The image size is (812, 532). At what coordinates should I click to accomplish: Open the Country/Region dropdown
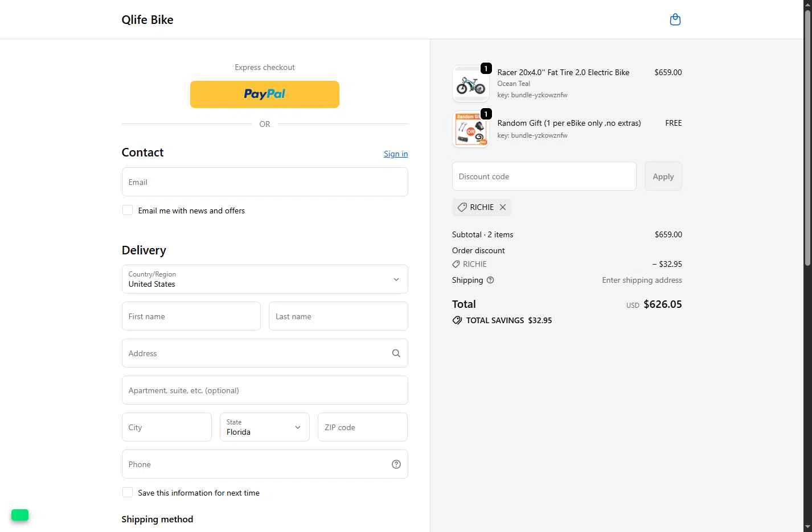click(265, 279)
